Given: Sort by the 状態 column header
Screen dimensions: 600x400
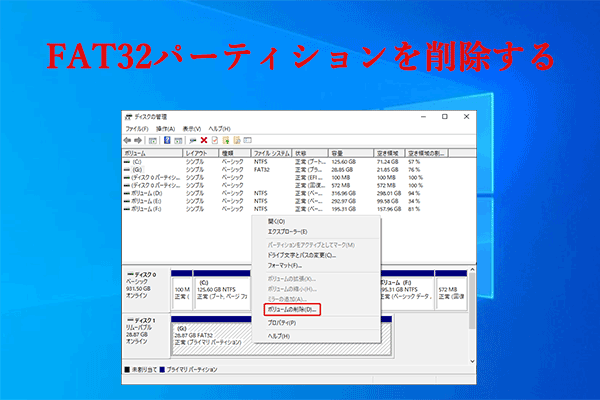Looking at the screenshot, I should tap(310, 153).
